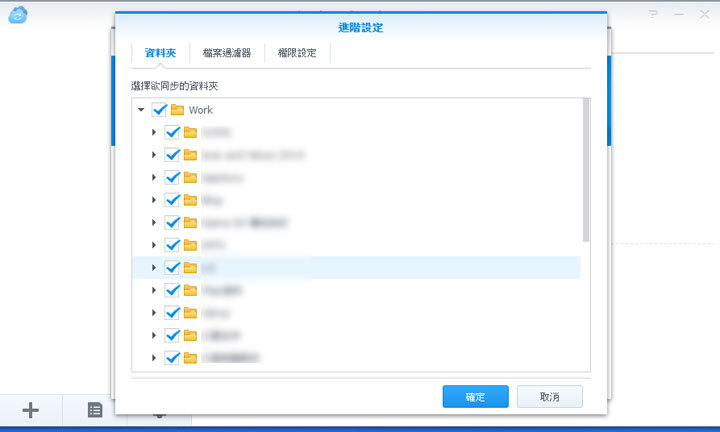Click the 取消 button
Screen dimensions: 720x432
pyautogui.click(x=550, y=397)
